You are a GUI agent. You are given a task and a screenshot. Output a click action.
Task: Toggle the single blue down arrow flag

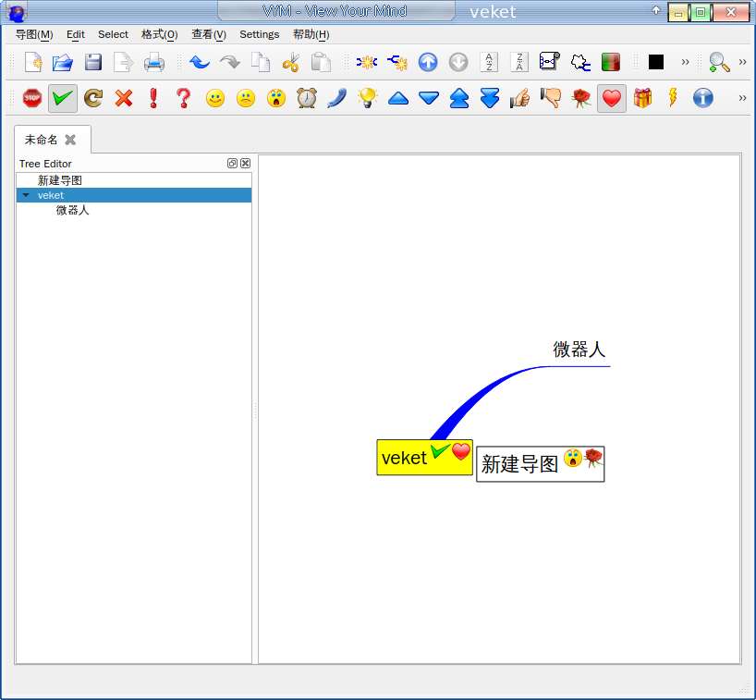click(x=429, y=98)
